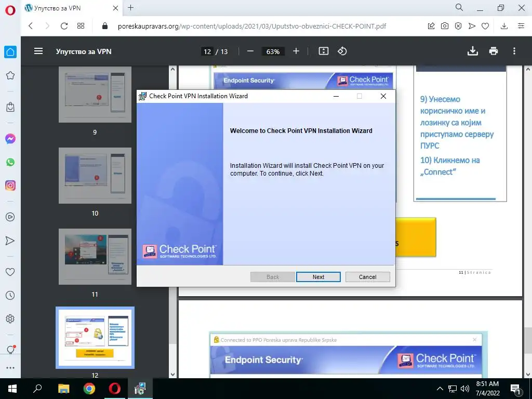Click Next in the Check Point installation wizard
The image size is (532, 399).
(318, 277)
